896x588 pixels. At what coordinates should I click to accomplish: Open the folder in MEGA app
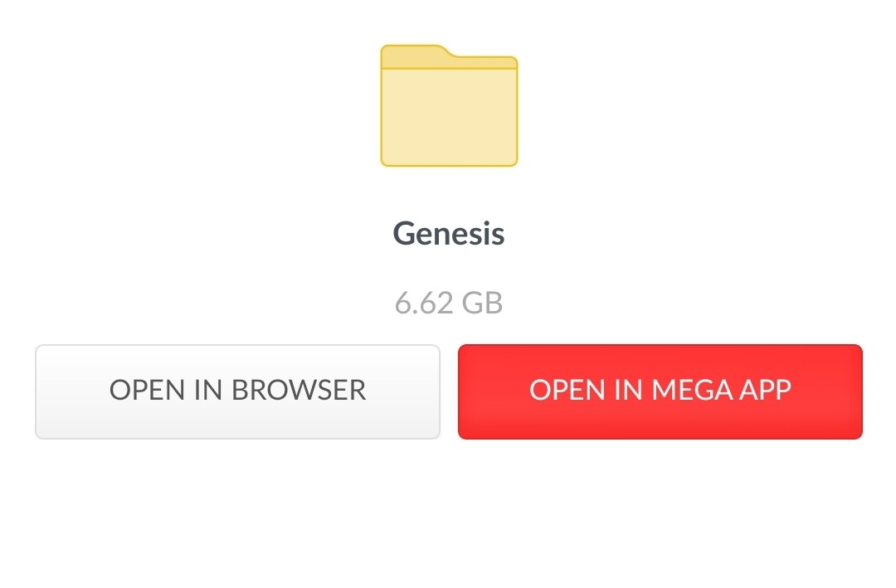coord(660,391)
